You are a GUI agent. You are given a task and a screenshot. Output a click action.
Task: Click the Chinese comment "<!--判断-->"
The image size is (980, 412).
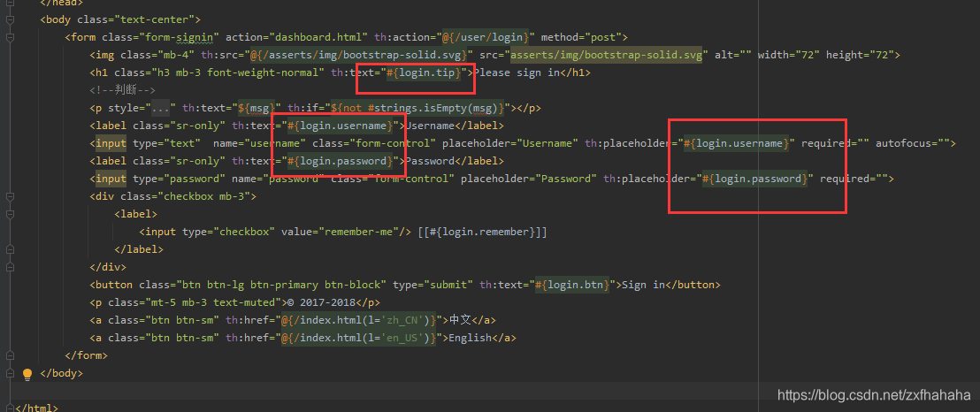(x=122, y=90)
